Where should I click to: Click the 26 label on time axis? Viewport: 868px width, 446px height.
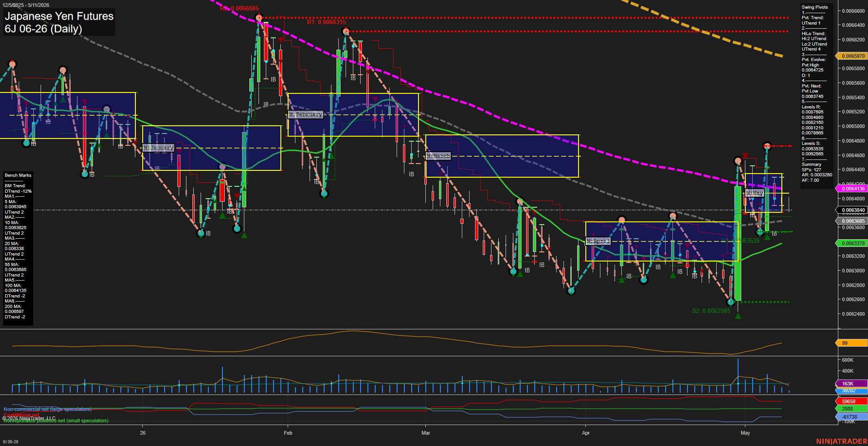(143, 433)
